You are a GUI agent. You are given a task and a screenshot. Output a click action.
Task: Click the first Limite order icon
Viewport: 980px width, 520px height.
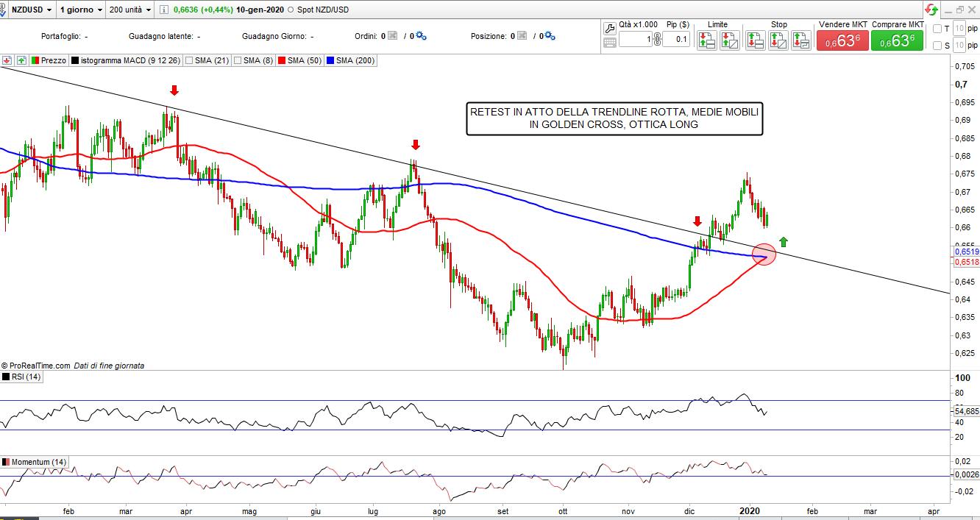point(707,40)
